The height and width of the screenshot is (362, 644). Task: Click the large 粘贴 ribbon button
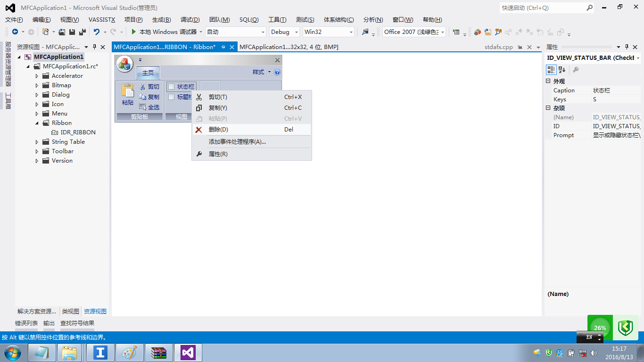pos(128,95)
